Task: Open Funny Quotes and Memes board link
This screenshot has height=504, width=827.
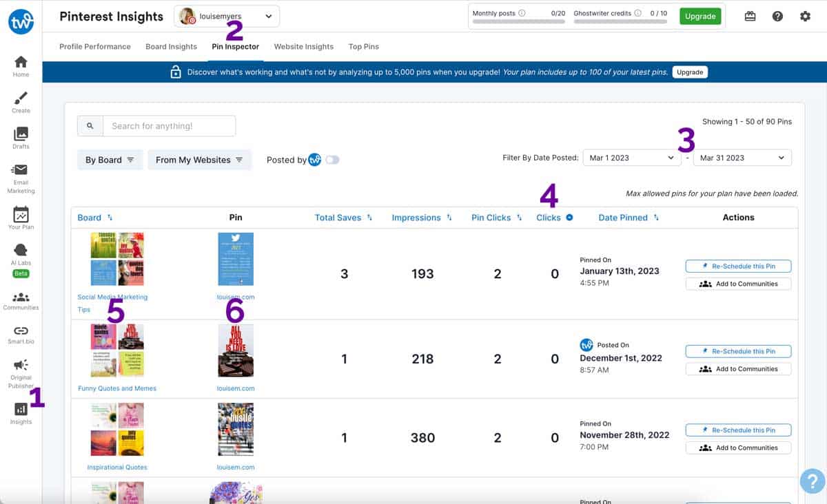Action: coord(117,388)
